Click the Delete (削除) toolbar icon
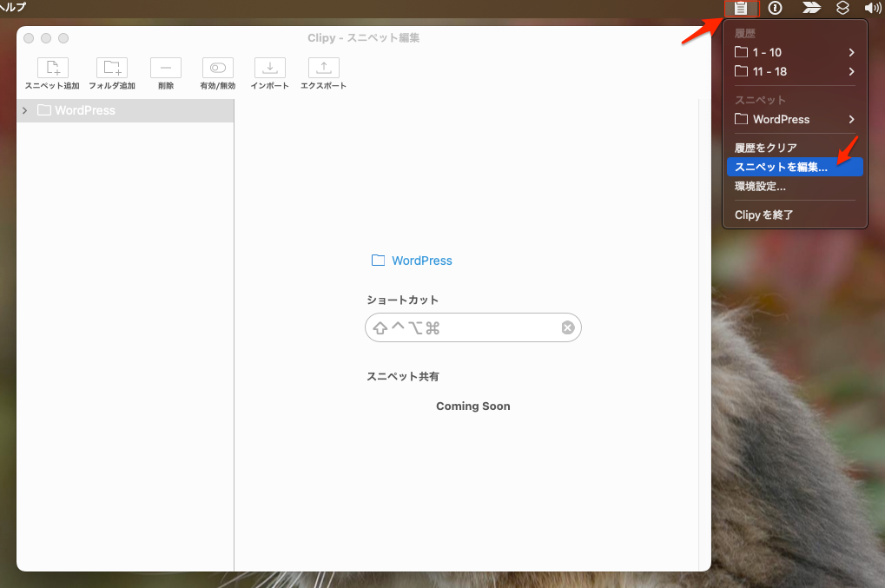The width and height of the screenshot is (885, 588). (166, 69)
